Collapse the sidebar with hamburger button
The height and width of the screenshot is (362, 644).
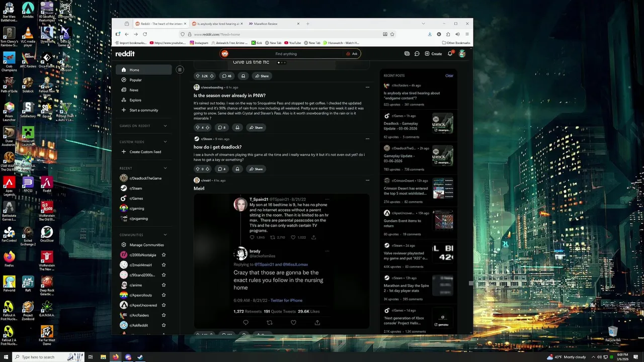(x=180, y=70)
